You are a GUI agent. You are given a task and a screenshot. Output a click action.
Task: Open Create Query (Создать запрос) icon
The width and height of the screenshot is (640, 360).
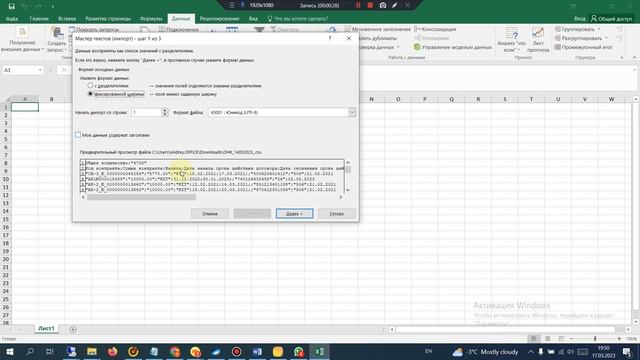56,39
